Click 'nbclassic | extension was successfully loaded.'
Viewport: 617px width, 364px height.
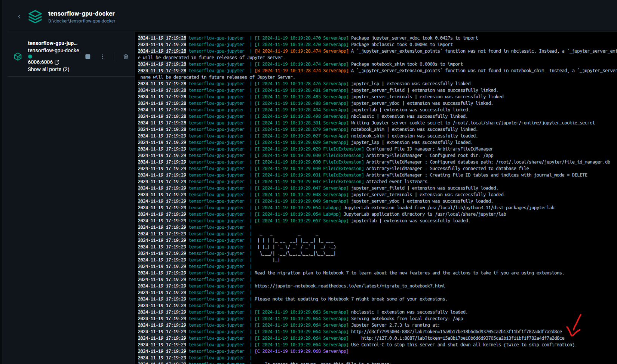coord(409,312)
